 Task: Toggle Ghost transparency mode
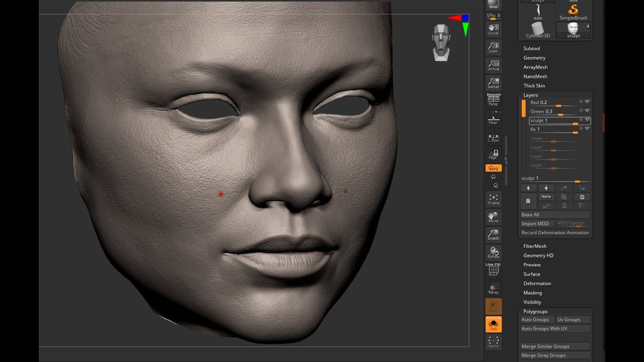pos(494,306)
